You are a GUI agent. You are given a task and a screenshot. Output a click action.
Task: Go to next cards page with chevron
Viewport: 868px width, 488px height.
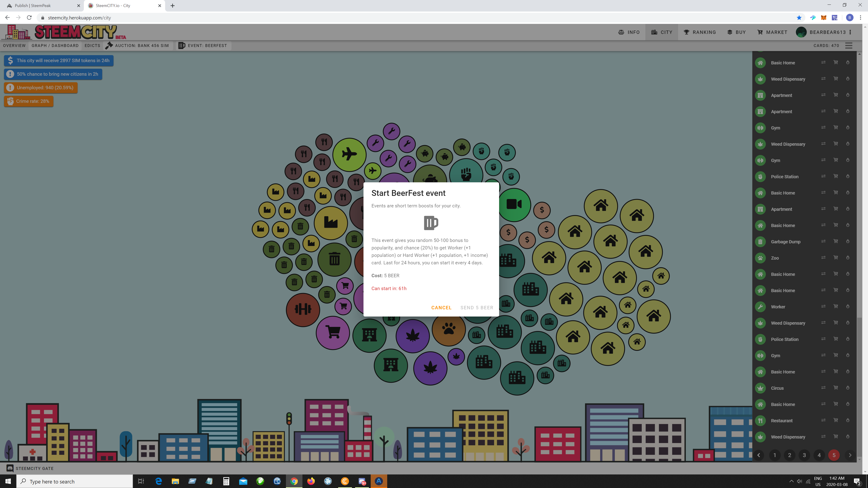(x=850, y=455)
